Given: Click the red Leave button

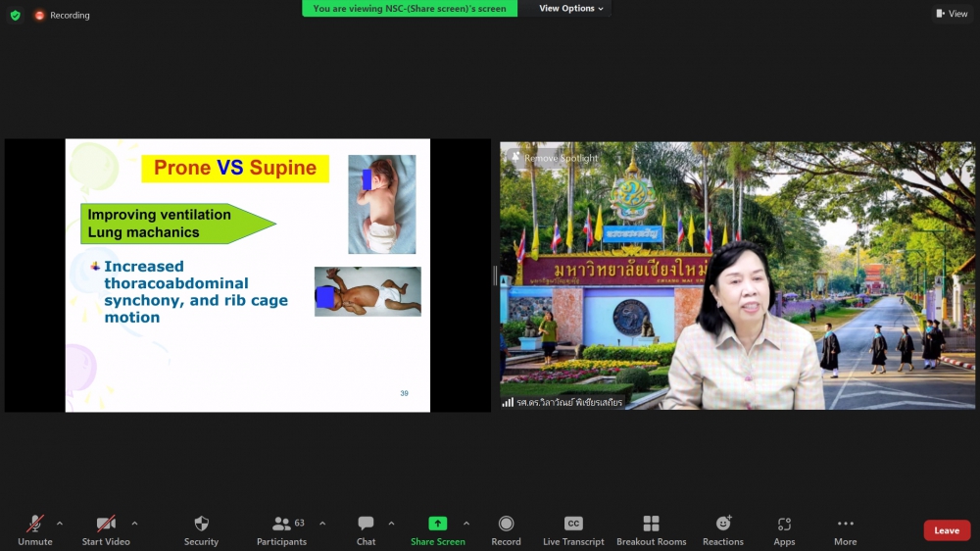Looking at the screenshot, I should [946, 530].
